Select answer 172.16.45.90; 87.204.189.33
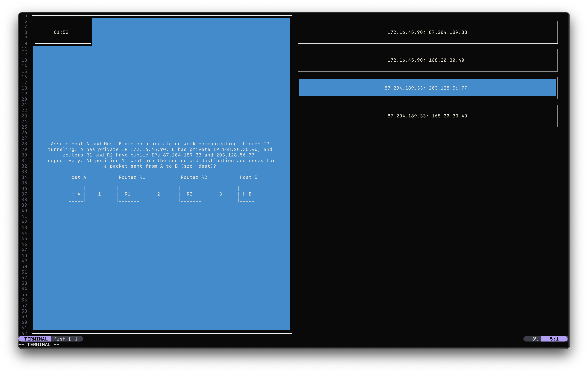The width and height of the screenshot is (588, 373). pos(427,32)
